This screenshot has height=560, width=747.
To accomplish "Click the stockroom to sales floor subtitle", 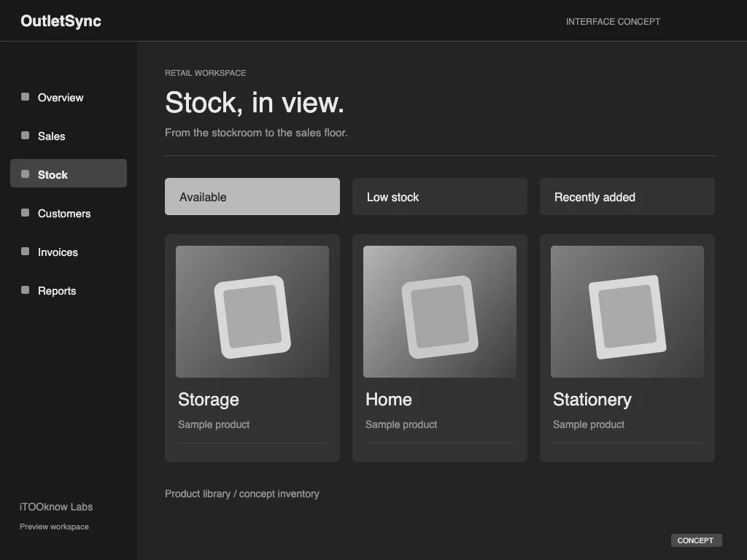I will (x=256, y=133).
